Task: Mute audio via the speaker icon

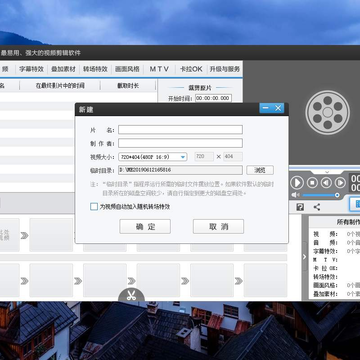Action: tap(295, 195)
